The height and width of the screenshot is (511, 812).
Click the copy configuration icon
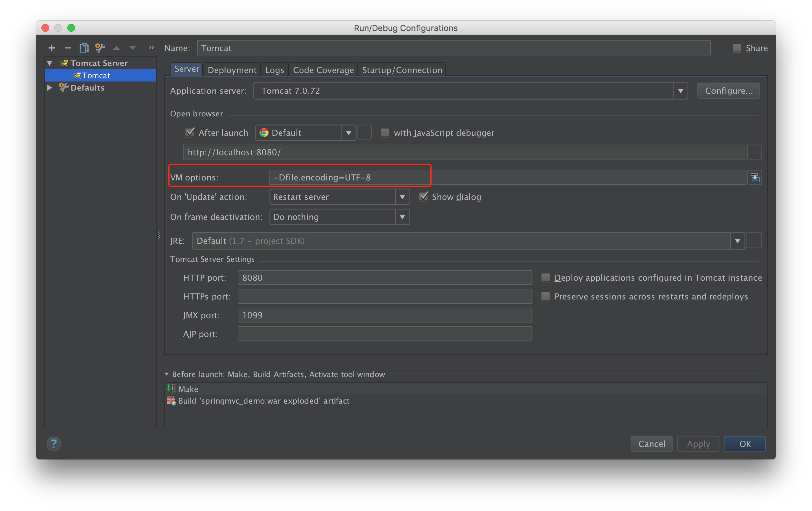pyautogui.click(x=84, y=48)
